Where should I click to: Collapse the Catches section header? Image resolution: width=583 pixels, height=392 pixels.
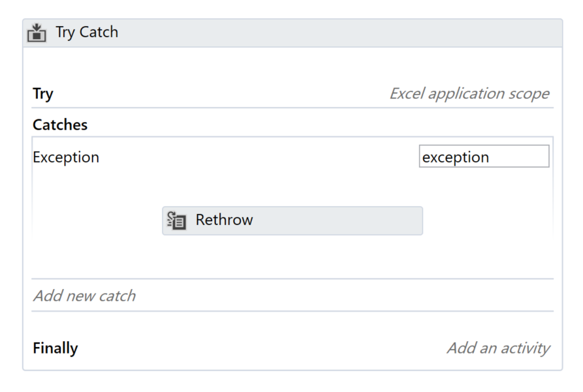60,125
